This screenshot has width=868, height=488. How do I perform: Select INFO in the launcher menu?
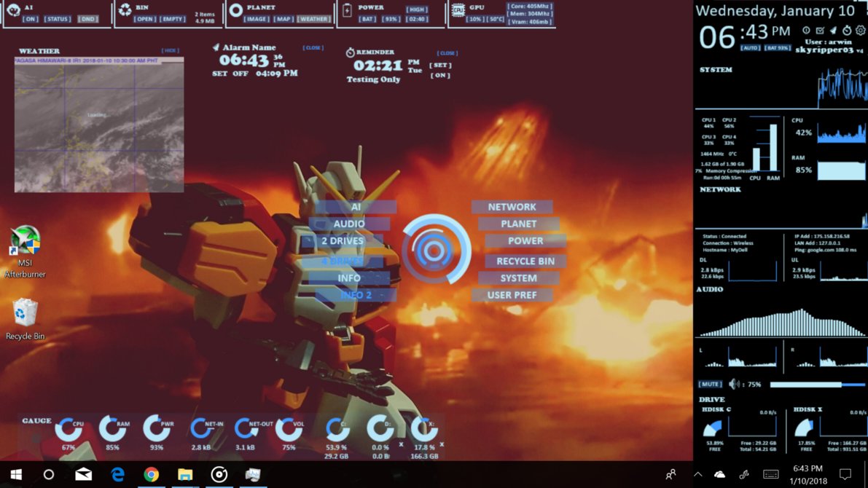tap(349, 278)
